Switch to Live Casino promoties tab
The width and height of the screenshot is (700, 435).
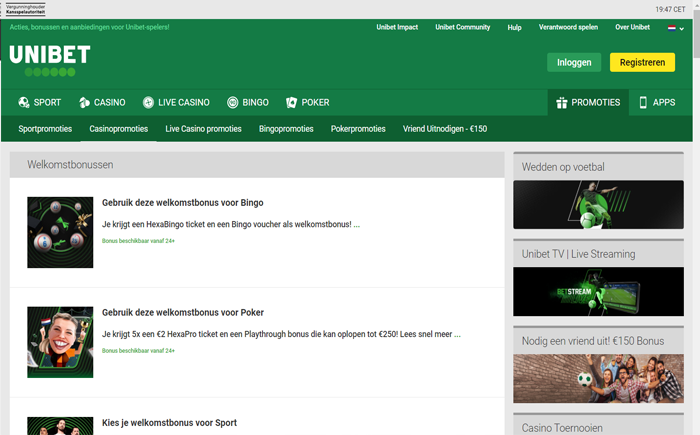(203, 129)
